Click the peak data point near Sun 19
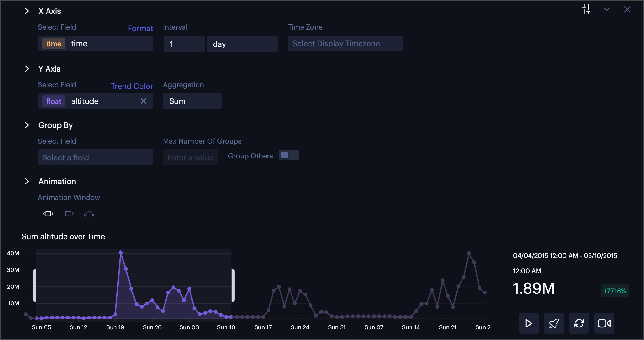This screenshot has height=340, width=644. 121,253
